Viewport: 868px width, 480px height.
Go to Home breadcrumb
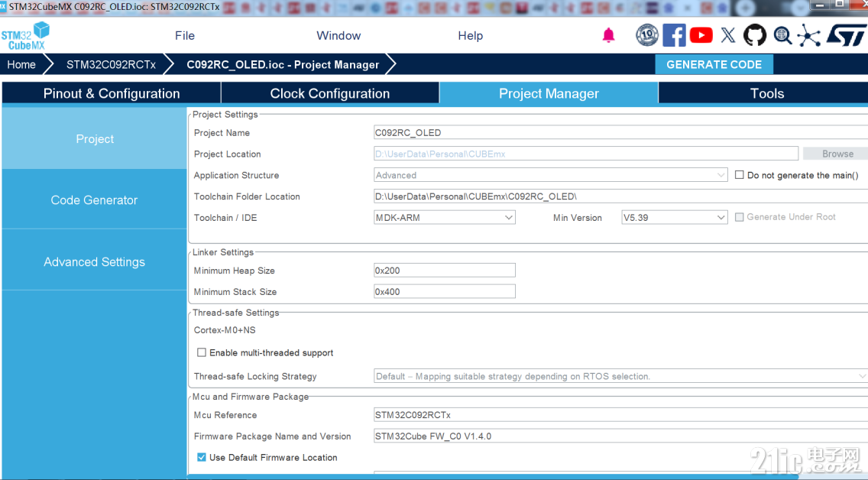click(x=21, y=64)
